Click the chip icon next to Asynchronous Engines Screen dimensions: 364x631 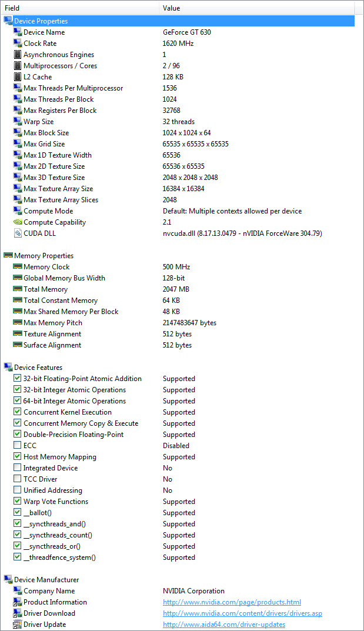pos(17,55)
